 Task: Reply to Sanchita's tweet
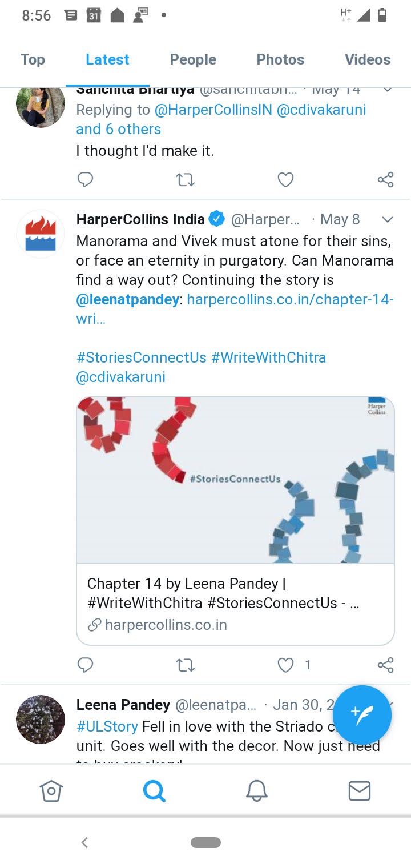coord(85,180)
